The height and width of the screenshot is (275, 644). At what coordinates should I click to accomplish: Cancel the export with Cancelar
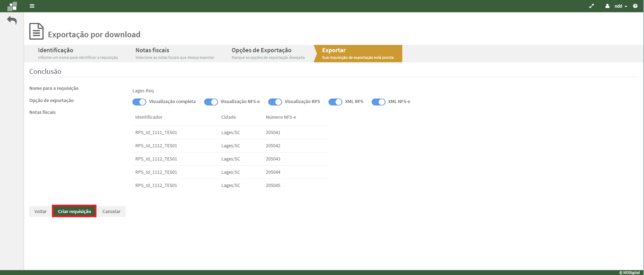(x=111, y=211)
